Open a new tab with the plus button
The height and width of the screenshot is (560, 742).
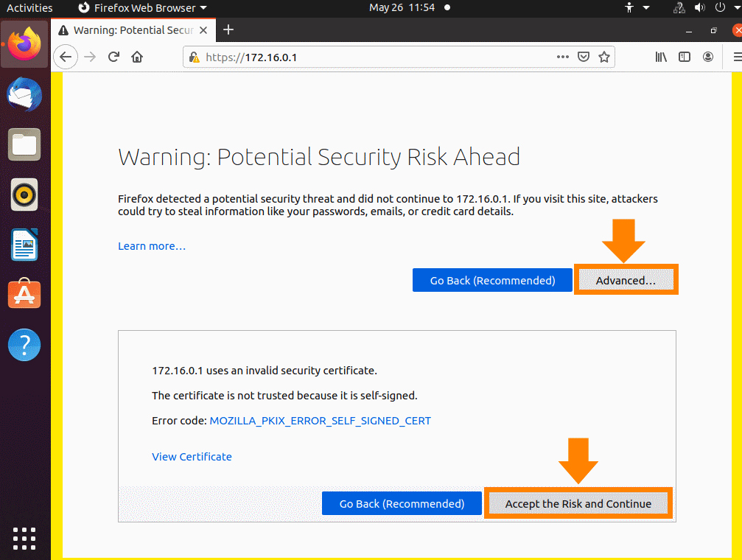pyautogui.click(x=228, y=29)
